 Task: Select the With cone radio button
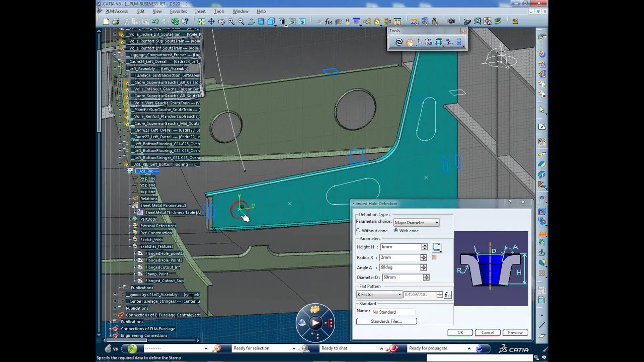[x=395, y=231]
